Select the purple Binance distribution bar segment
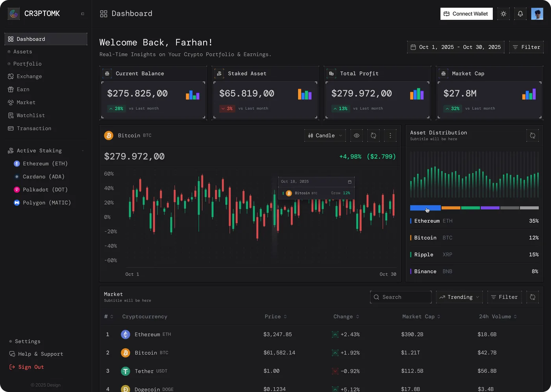 coord(490,208)
